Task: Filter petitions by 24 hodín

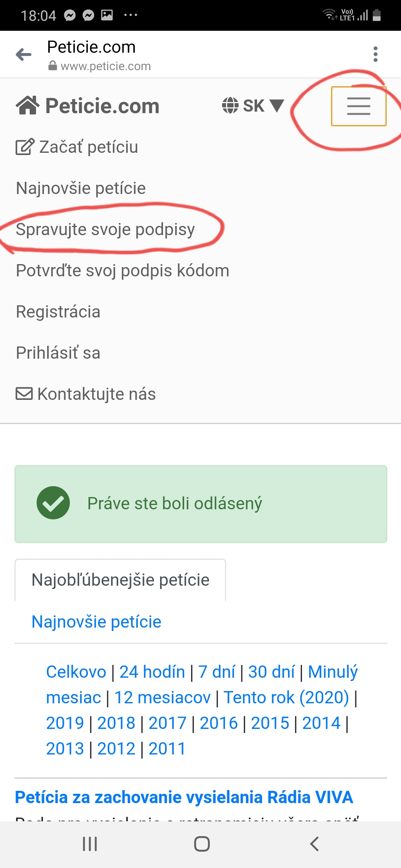Action: click(152, 672)
